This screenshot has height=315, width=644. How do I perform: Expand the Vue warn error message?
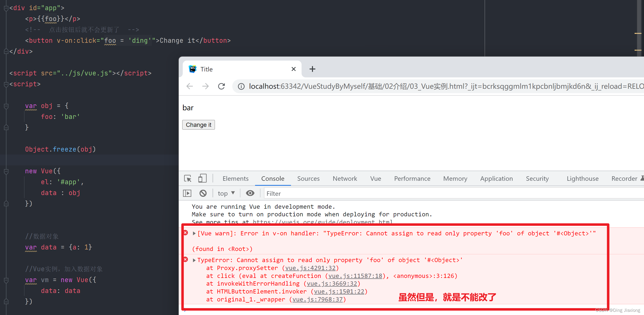(x=194, y=233)
